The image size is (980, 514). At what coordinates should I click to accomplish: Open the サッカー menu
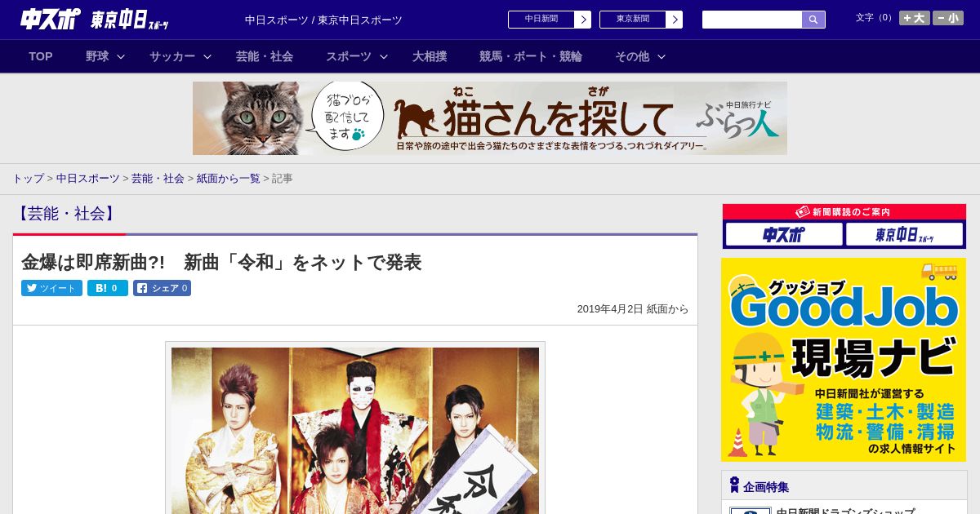[172, 56]
